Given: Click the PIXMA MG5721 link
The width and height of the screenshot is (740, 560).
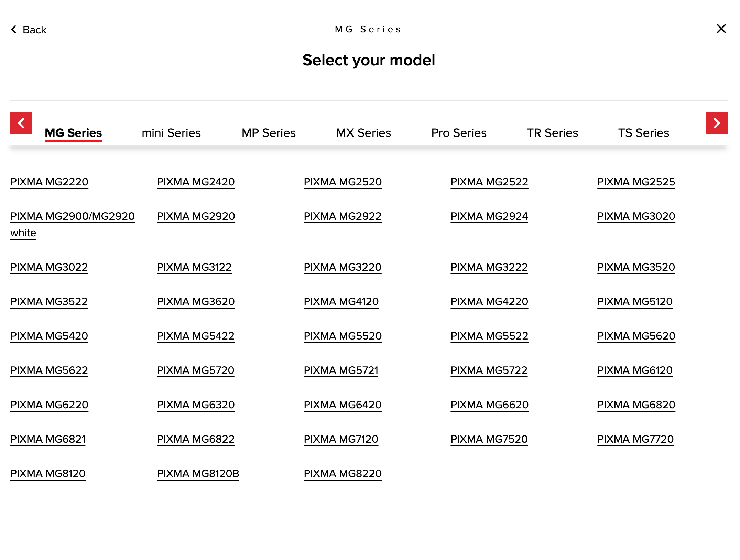Looking at the screenshot, I should [341, 370].
